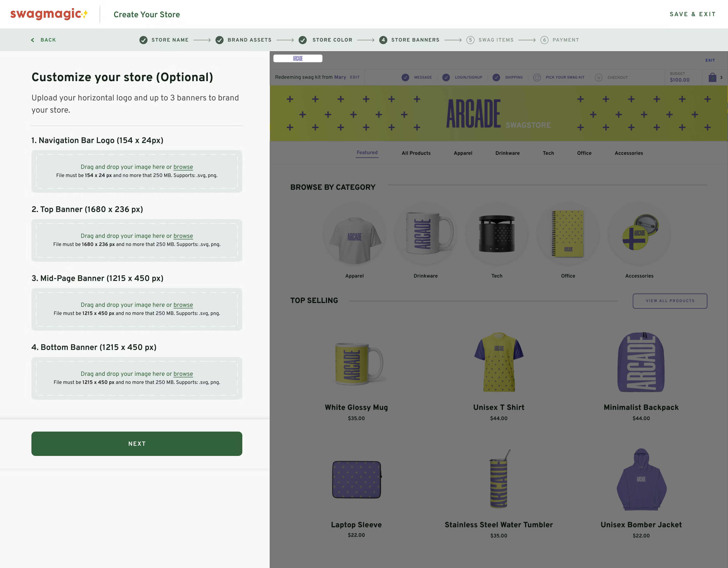728x568 pixels.
Task: Click the Store Color checkmark icon
Action: pos(303,40)
